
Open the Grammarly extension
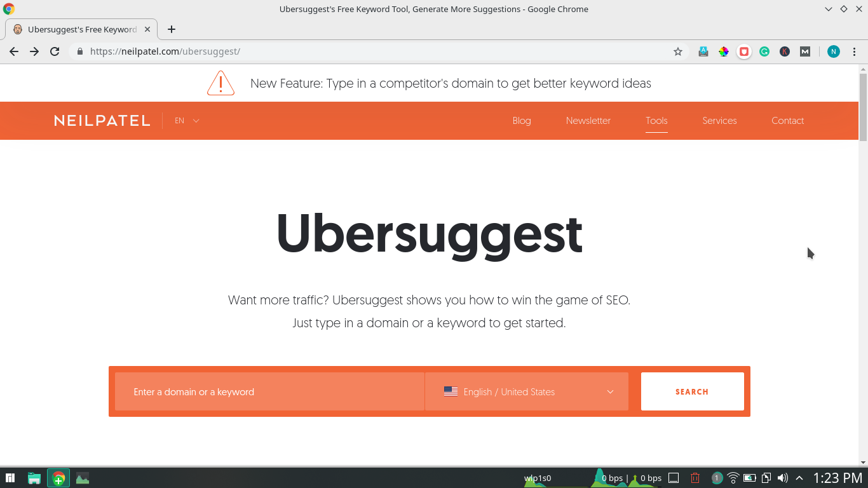tap(764, 51)
